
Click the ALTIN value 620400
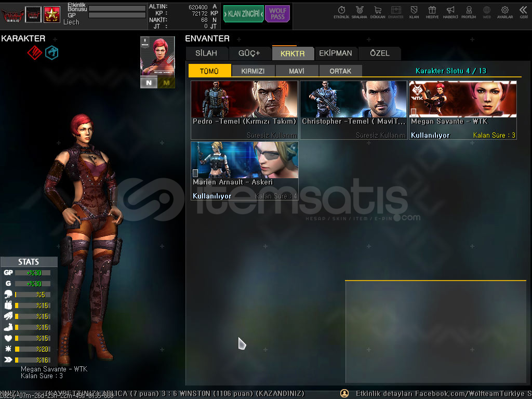(x=198, y=7)
